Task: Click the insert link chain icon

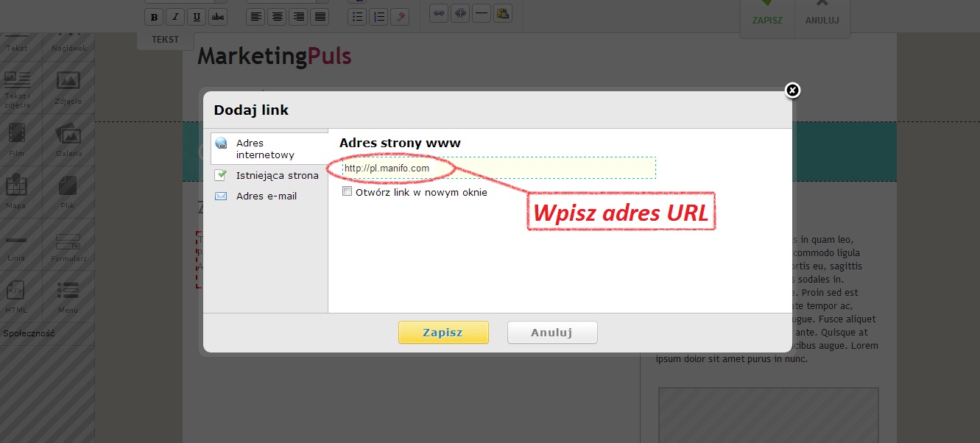Action: 439,14
